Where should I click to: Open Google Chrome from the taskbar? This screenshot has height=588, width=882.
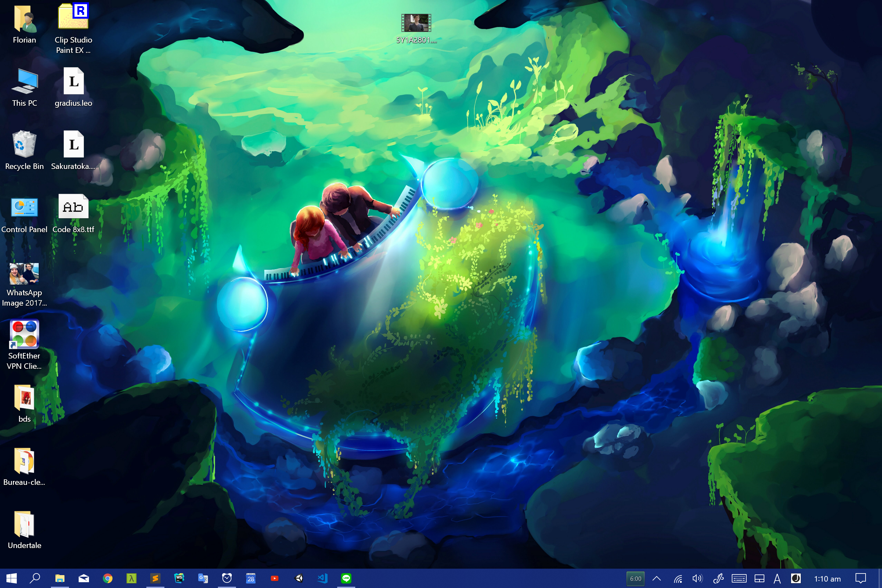coord(108,578)
